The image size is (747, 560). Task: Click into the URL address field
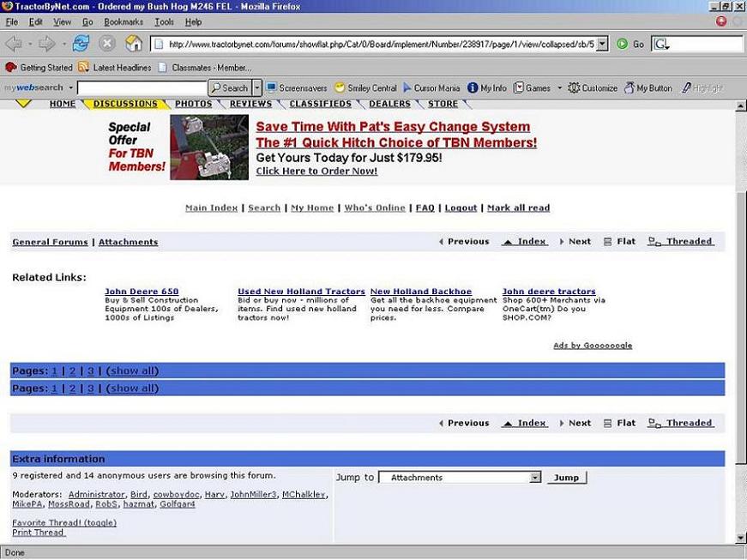380,45
